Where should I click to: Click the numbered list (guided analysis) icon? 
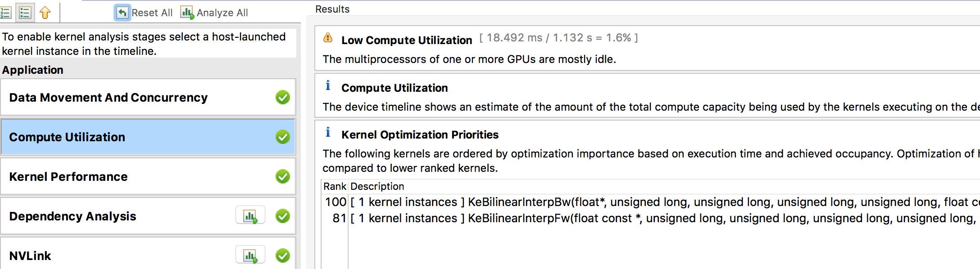tap(5, 13)
